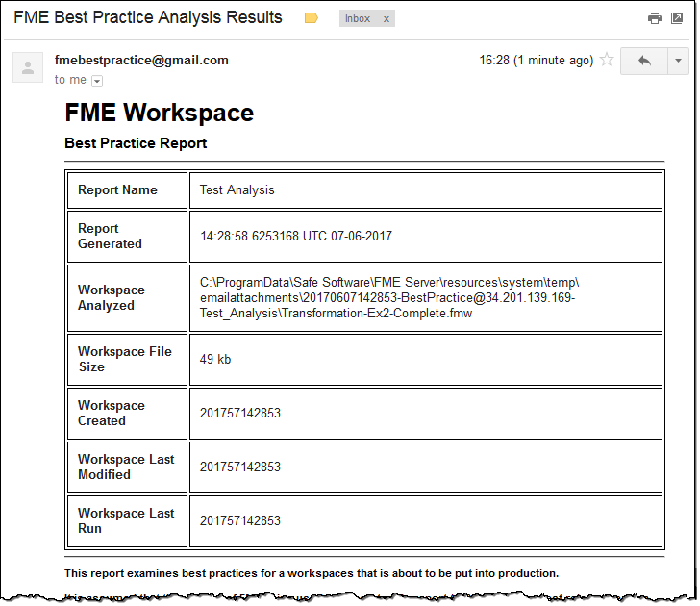Click the 'Test Analysis' value cell
700x606 pixels.
pyautogui.click(x=426, y=190)
